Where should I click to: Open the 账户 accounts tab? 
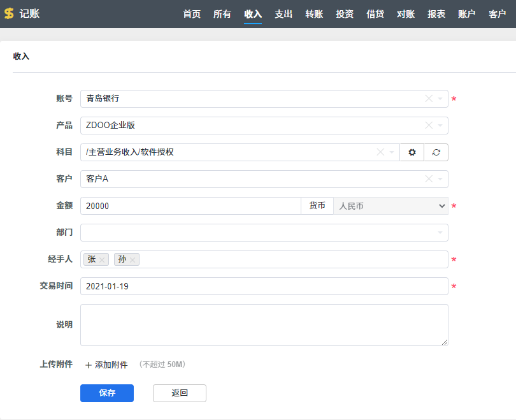467,14
